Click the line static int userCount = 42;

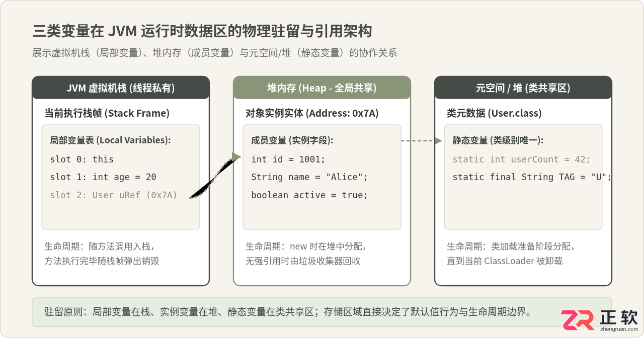(x=521, y=159)
